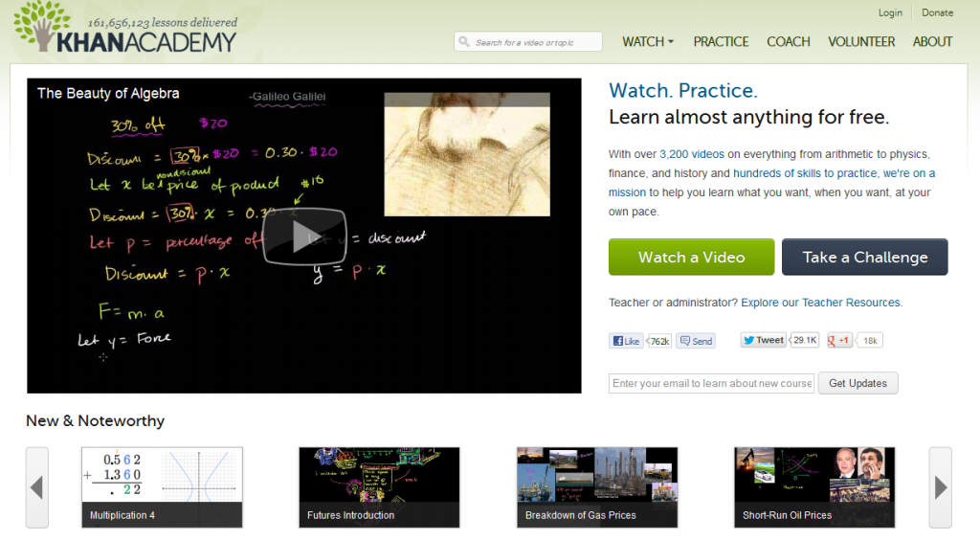Click the Twitter Tweet button
The height and width of the screenshot is (541, 980).
[x=763, y=340]
